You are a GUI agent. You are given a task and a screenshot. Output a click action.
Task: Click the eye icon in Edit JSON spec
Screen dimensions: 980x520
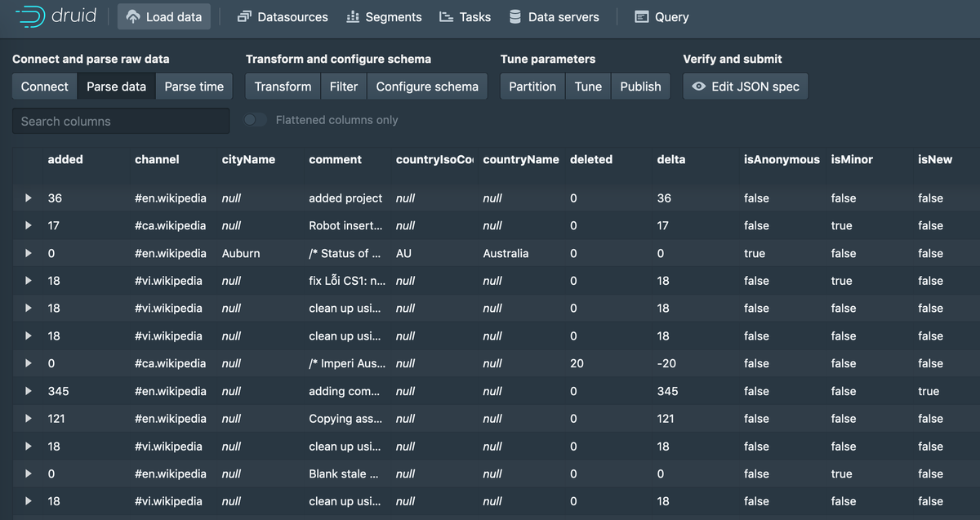tap(698, 87)
